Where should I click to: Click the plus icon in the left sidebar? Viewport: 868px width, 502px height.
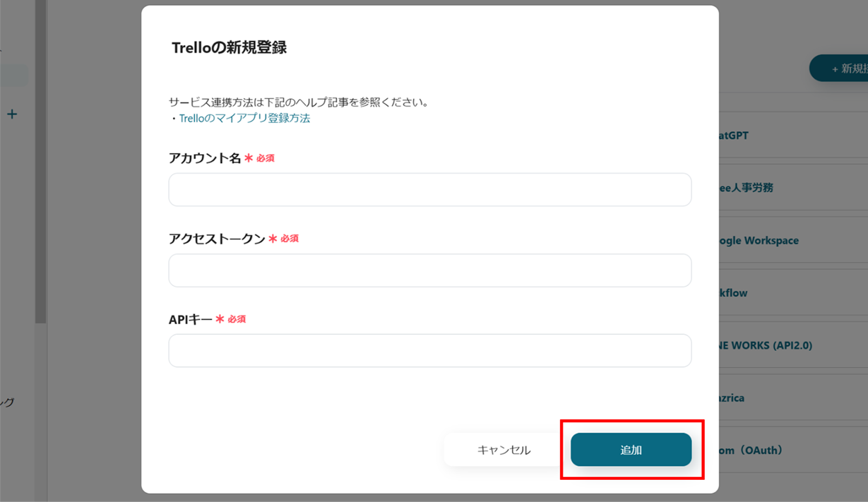tap(12, 114)
